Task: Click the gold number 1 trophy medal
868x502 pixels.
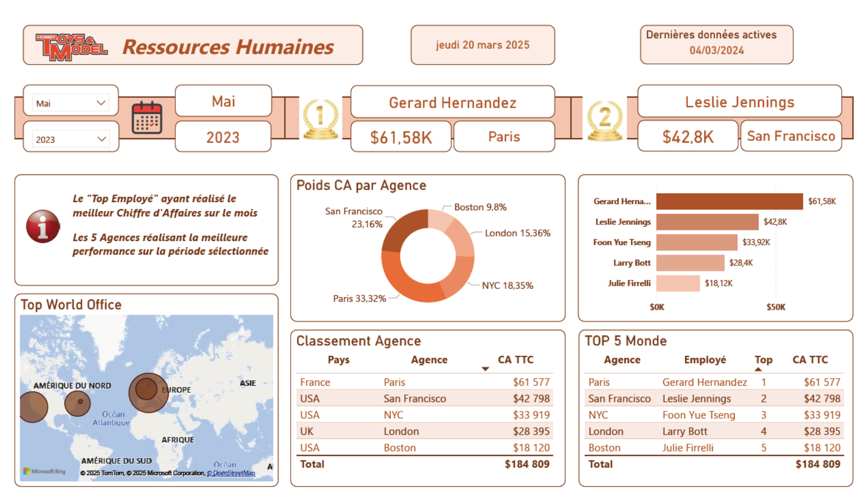Action: [x=321, y=119]
